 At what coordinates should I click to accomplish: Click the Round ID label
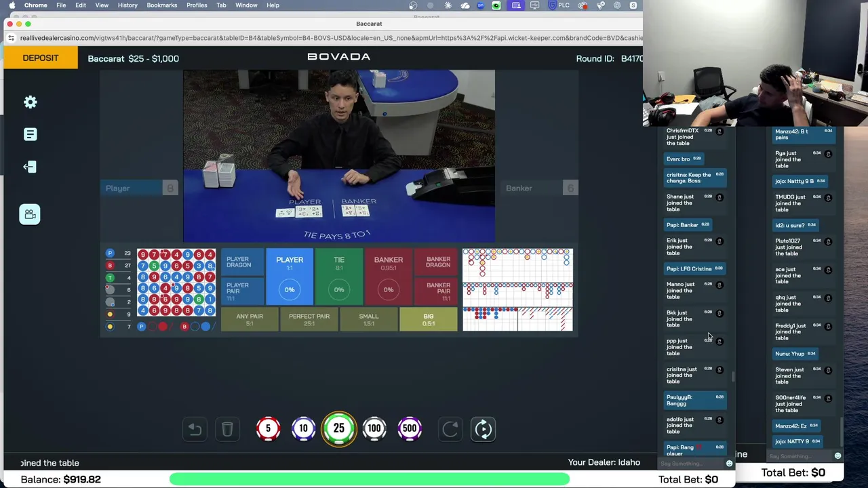tap(595, 58)
